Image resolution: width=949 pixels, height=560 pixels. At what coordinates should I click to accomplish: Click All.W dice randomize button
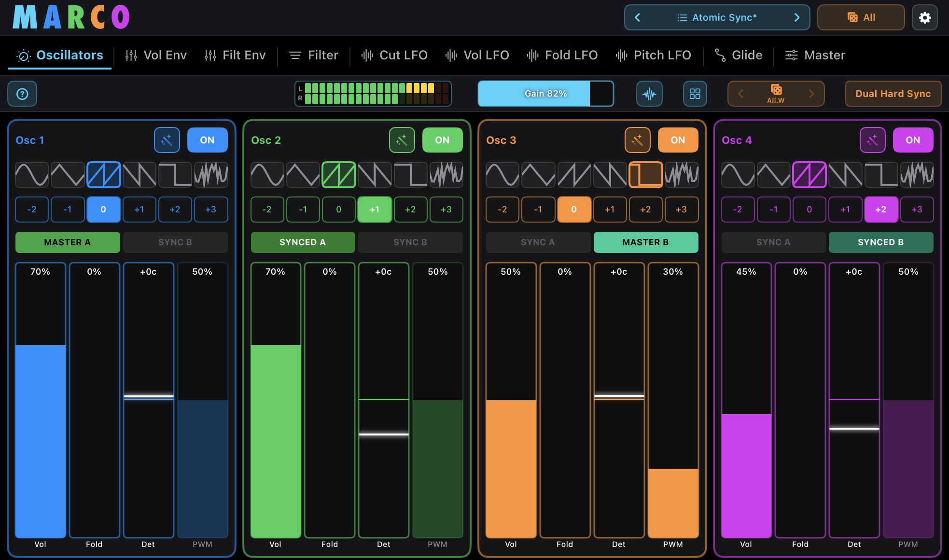point(776,94)
